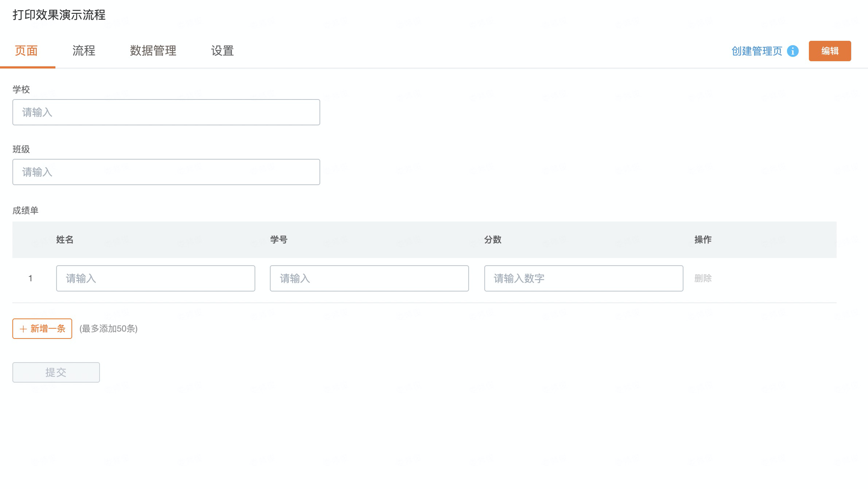Focus the 班级 input field
Viewport: 868px width, 489px height.
point(166,172)
